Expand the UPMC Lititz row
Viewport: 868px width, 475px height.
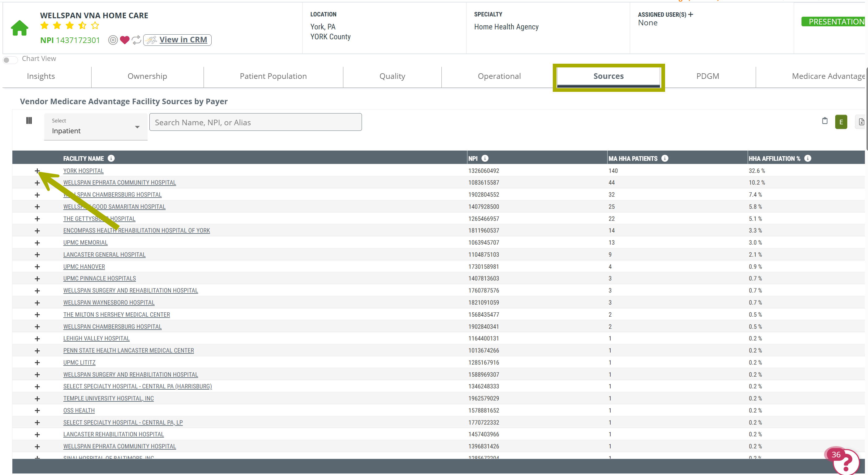37,362
